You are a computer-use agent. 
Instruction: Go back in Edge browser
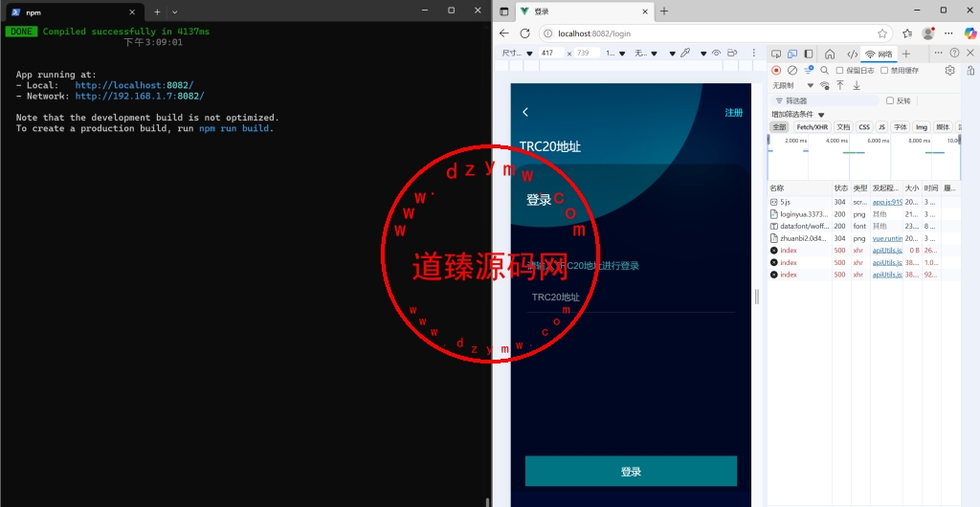504,33
